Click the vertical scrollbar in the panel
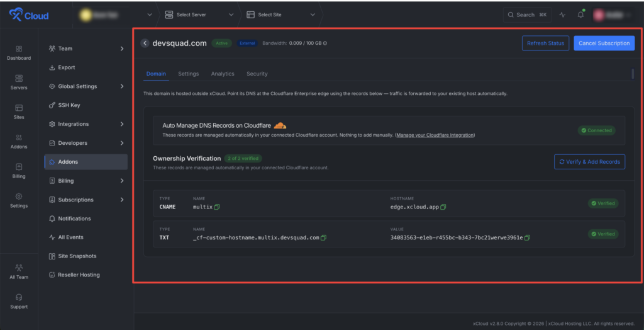Image resolution: width=644 pixels, height=330 pixels. (x=633, y=74)
